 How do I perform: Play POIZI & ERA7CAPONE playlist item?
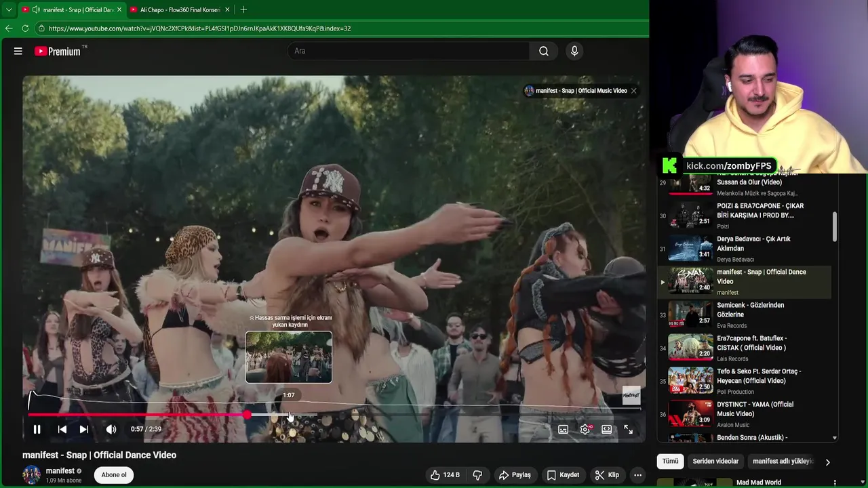click(x=745, y=216)
